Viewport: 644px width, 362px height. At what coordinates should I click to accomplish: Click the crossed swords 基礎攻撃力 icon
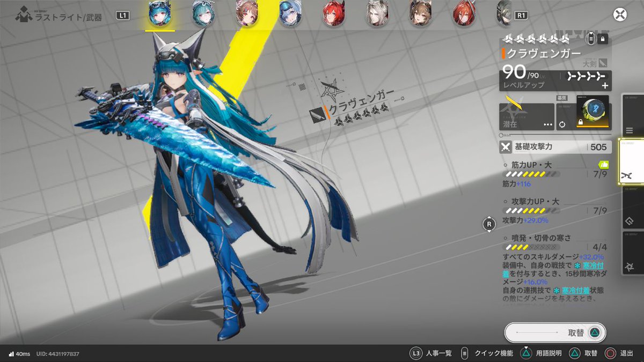point(506,147)
